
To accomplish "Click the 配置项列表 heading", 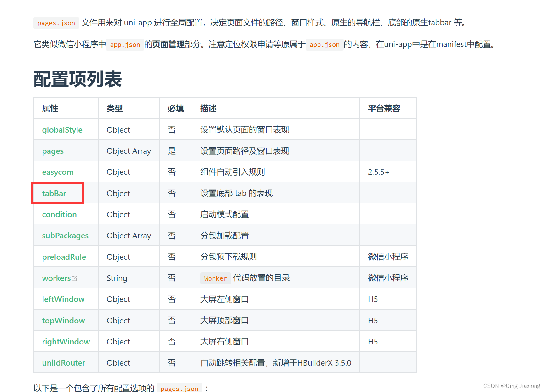I will click(77, 79).
